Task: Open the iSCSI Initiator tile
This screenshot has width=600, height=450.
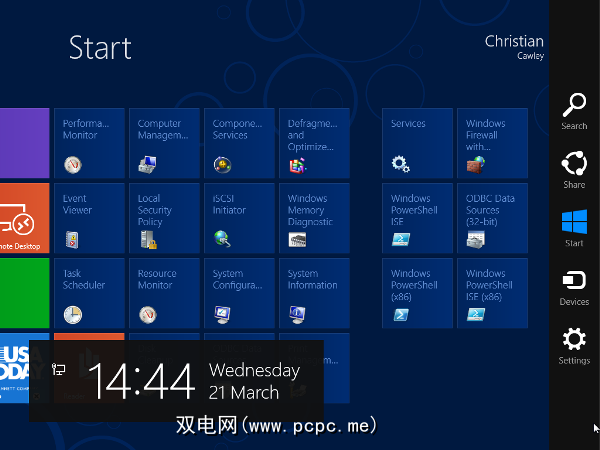Action: tap(240, 218)
